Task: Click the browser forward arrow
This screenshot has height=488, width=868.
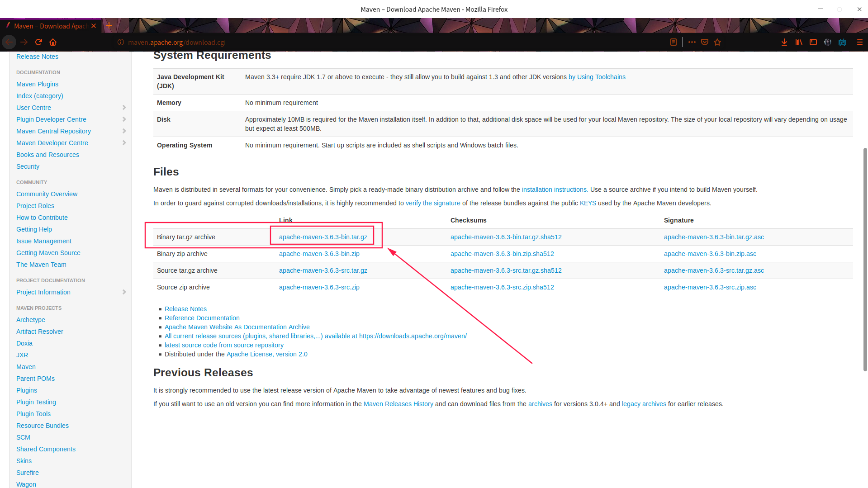Action: [x=24, y=42]
